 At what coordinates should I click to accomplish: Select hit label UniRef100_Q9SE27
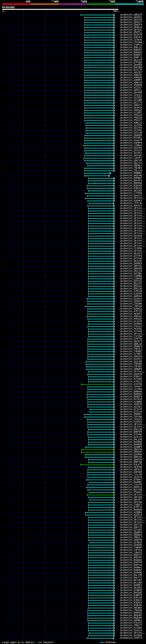pos(131,22)
